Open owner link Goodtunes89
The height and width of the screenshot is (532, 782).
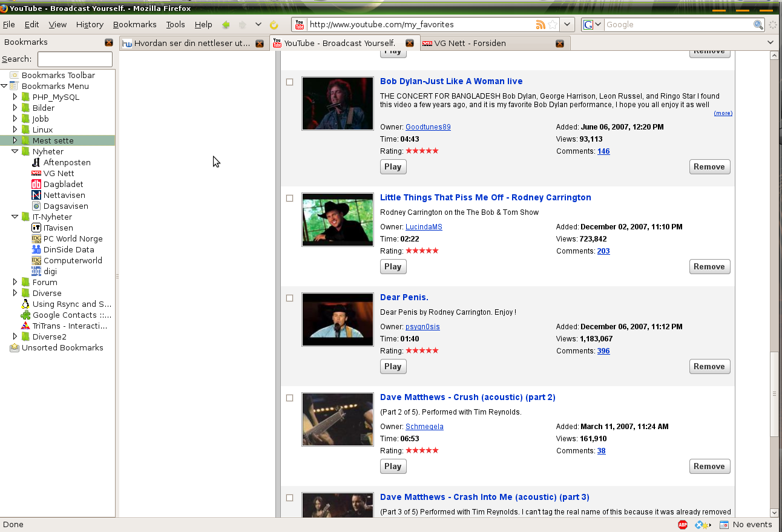tap(428, 127)
